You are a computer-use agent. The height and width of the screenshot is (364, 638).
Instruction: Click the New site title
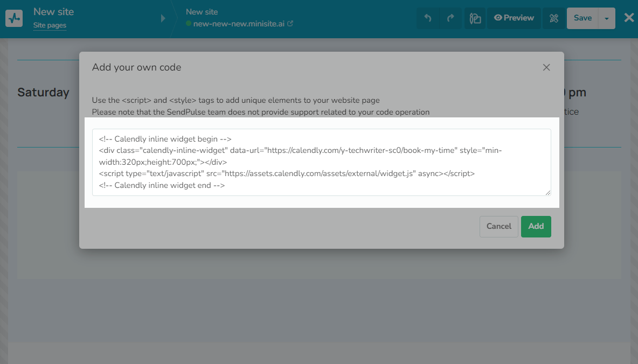[53, 11]
